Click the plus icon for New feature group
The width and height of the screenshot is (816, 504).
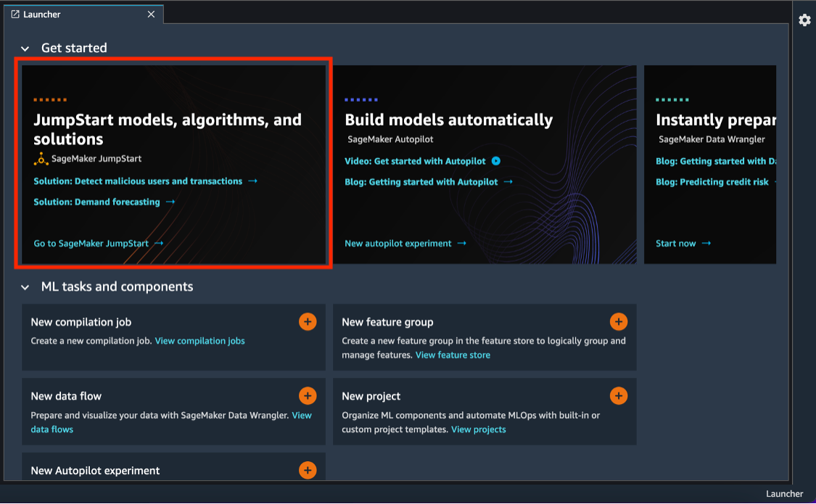(619, 321)
